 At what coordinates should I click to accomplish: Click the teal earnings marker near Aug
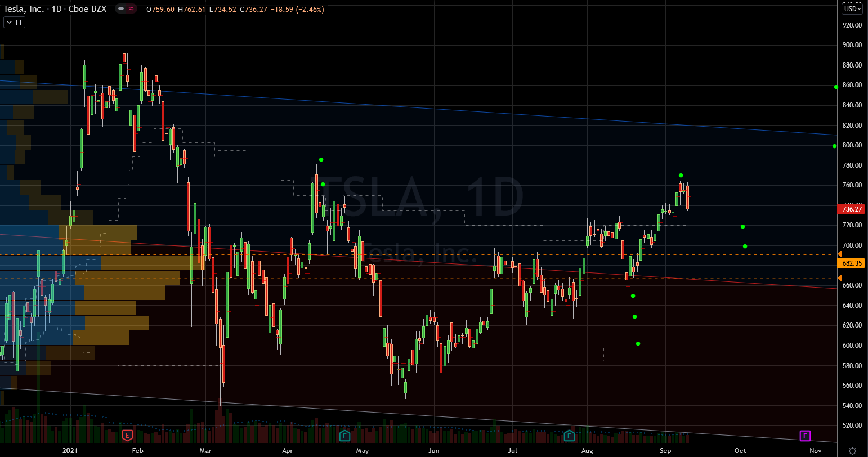(x=569, y=436)
